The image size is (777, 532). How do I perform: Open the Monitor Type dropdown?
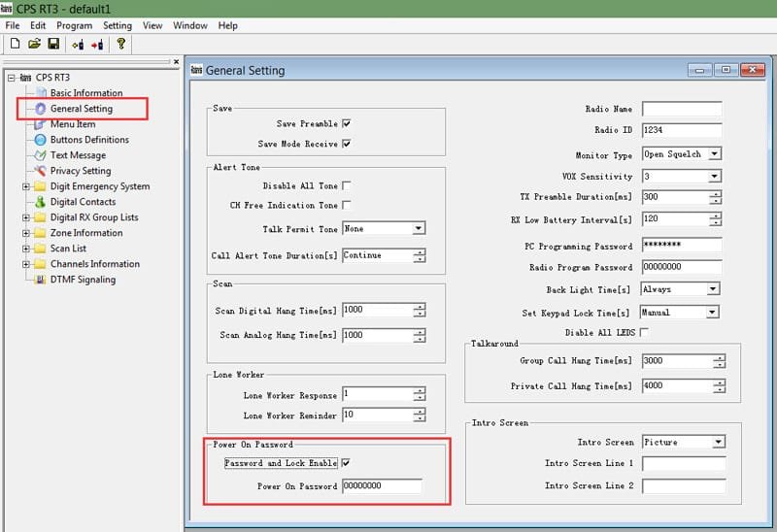(x=714, y=154)
